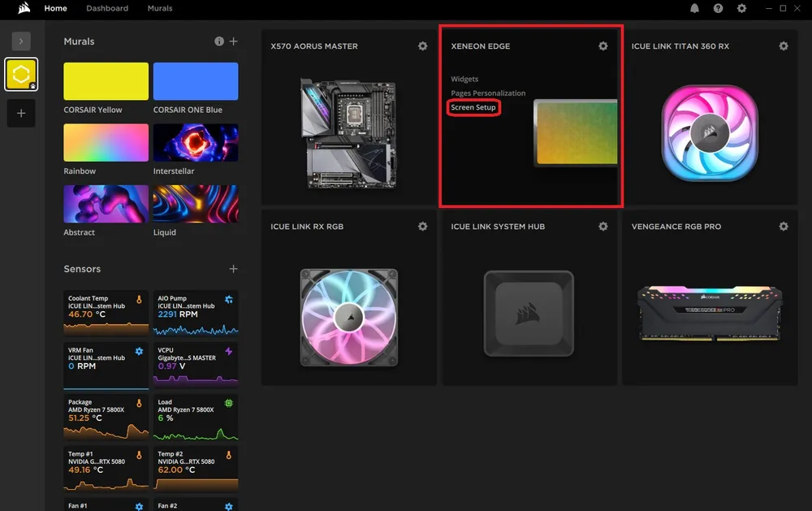Expand the left sidebar with chevron arrow
The height and width of the screenshot is (511, 812).
(x=21, y=41)
